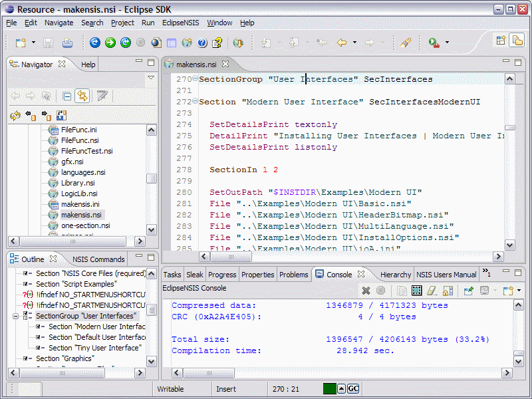
Task: Click the New wizard toolbar icon
Action: pos(21,43)
